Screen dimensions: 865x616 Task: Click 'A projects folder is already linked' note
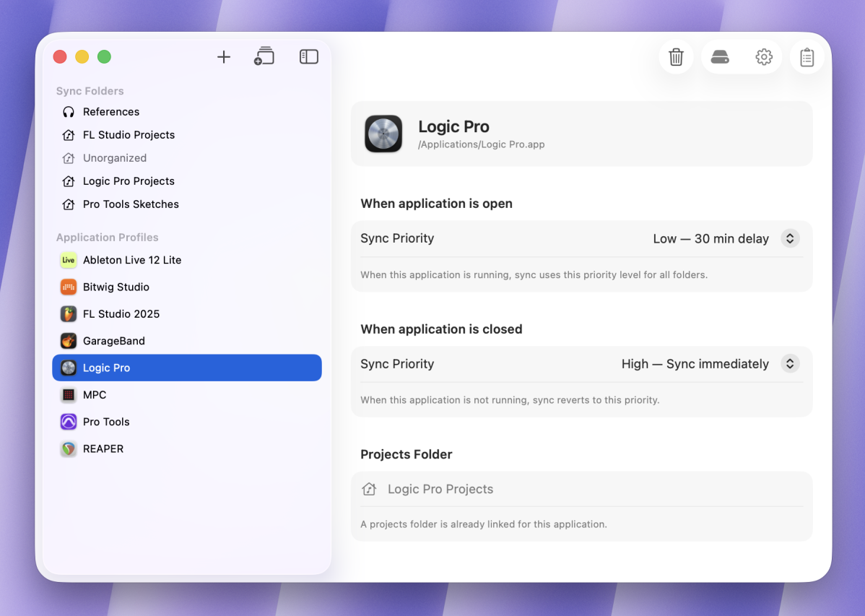tap(484, 524)
